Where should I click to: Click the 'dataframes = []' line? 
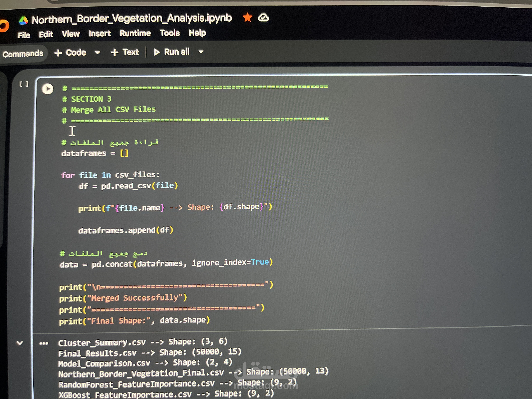pos(95,153)
